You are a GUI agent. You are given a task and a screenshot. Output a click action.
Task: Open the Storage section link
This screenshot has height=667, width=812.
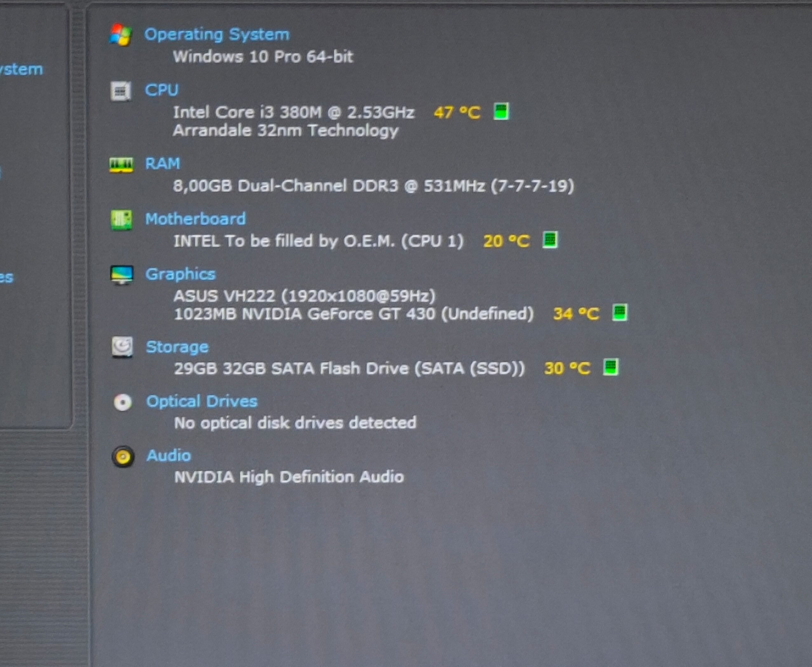[x=177, y=347]
